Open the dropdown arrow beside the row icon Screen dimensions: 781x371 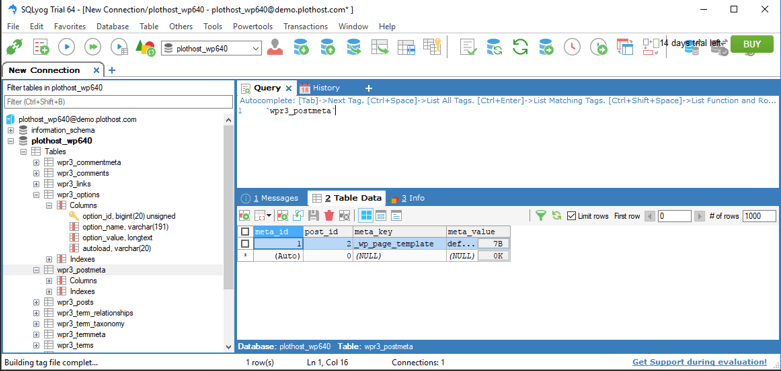tap(269, 216)
